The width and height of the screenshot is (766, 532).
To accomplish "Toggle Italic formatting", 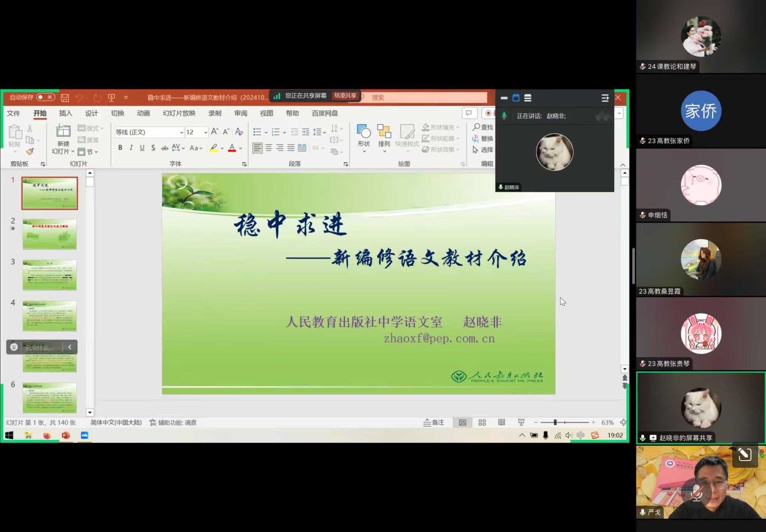I will point(131,148).
